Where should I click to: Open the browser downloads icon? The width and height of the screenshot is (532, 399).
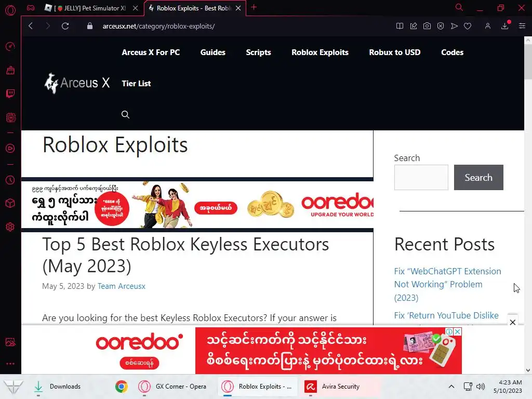coord(505,26)
